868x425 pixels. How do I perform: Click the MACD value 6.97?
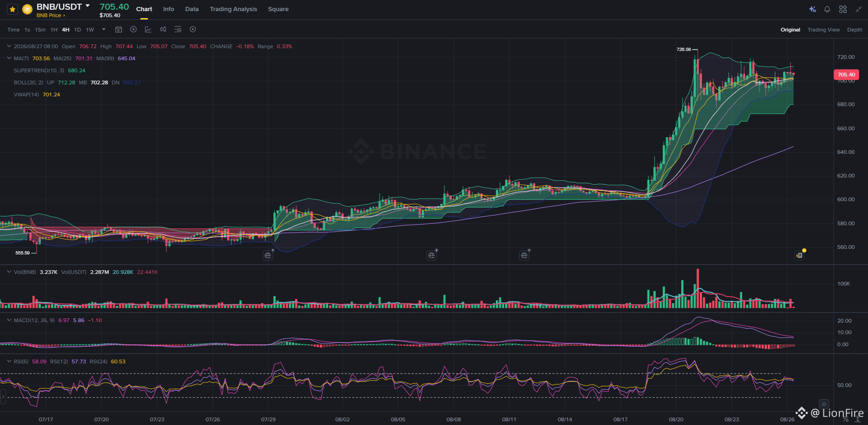click(x=64, y=320)
